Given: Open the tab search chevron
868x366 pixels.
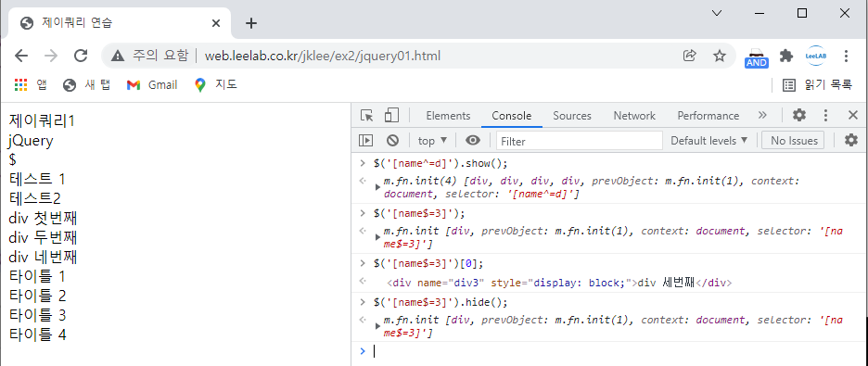Looking at the screenshot, I should click(x=716, y=13).
